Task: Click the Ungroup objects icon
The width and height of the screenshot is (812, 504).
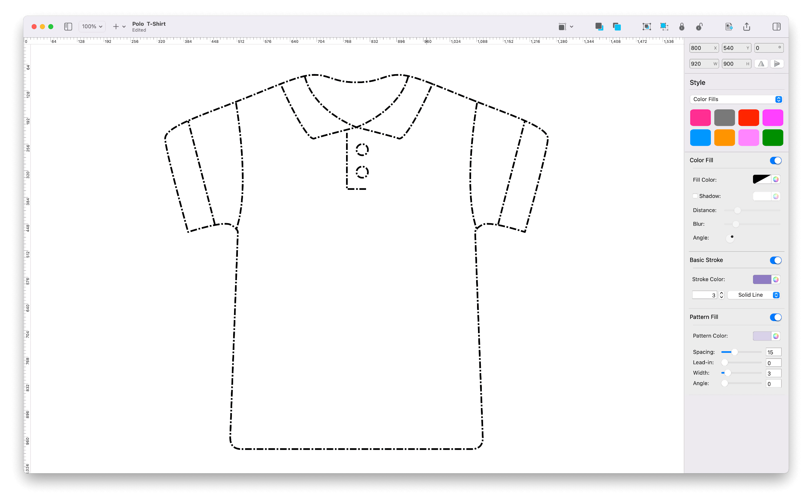Action: (x=664, y=27)
